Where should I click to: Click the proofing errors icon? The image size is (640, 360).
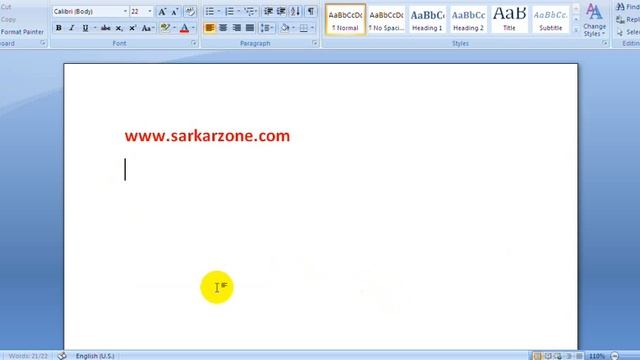62,356
